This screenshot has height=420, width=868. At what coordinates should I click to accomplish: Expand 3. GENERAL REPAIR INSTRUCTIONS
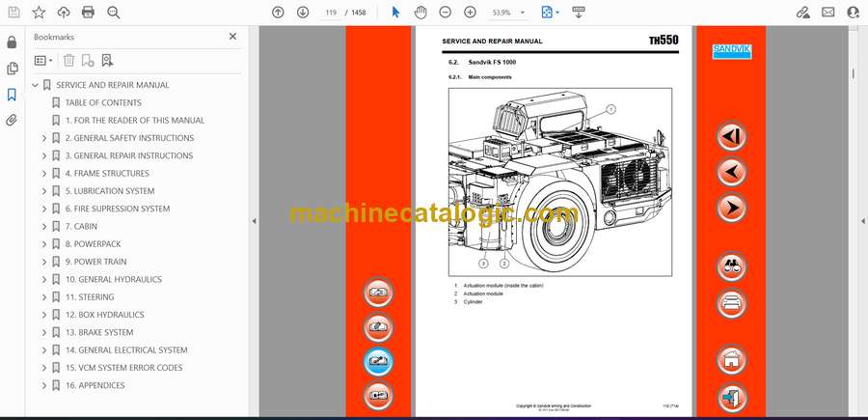44,155
